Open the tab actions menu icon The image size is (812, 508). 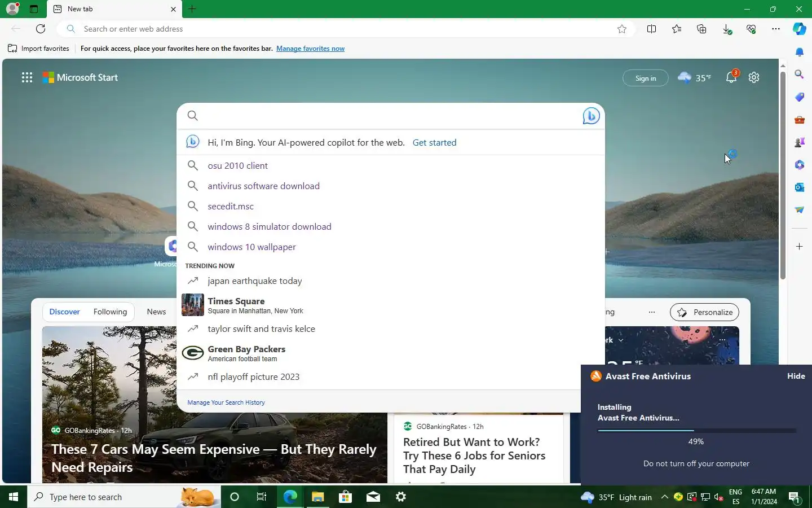coord(34,9)
